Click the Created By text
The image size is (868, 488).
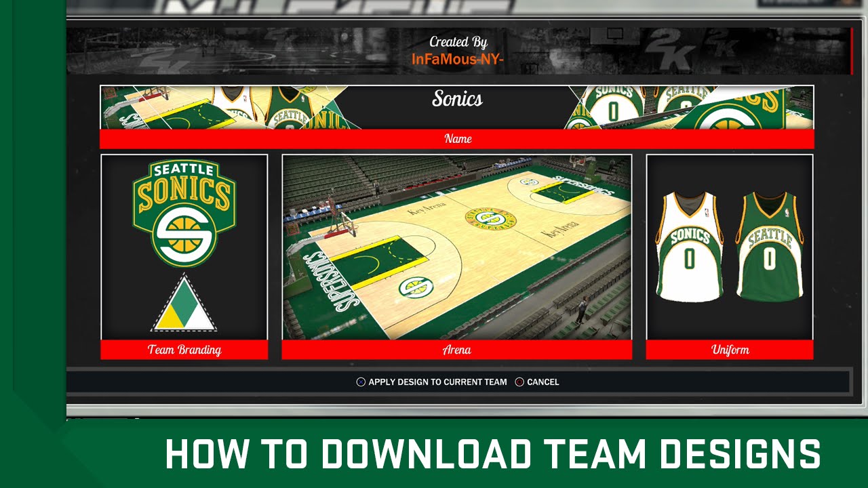(x=458, y=42)
